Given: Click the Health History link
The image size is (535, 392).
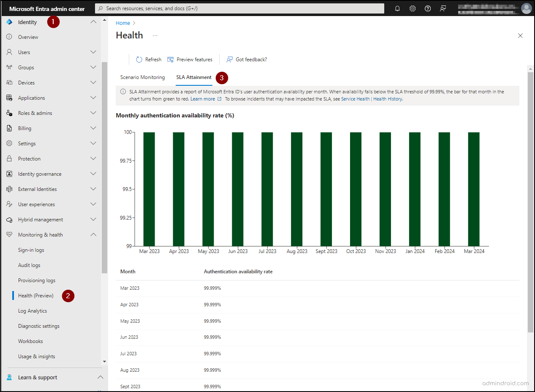Looking at the screenshot, I should pyautogui.click(x=388, y=98).
